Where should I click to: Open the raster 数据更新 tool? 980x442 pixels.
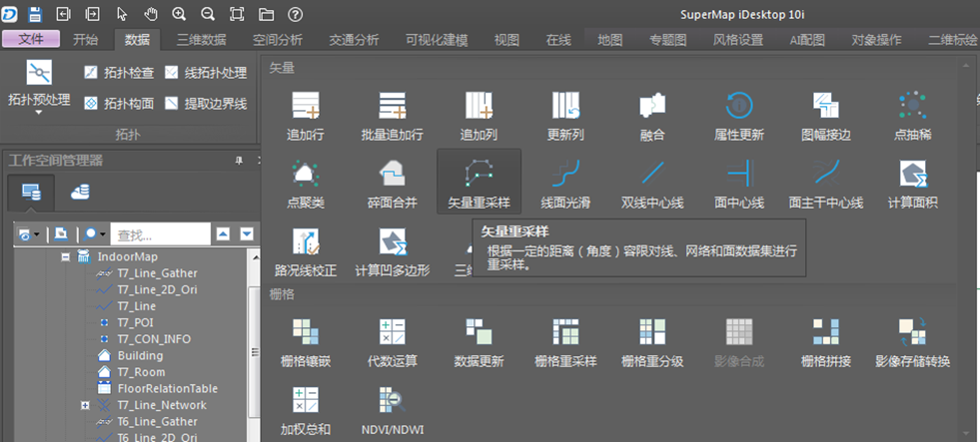[x=479, y=342]
